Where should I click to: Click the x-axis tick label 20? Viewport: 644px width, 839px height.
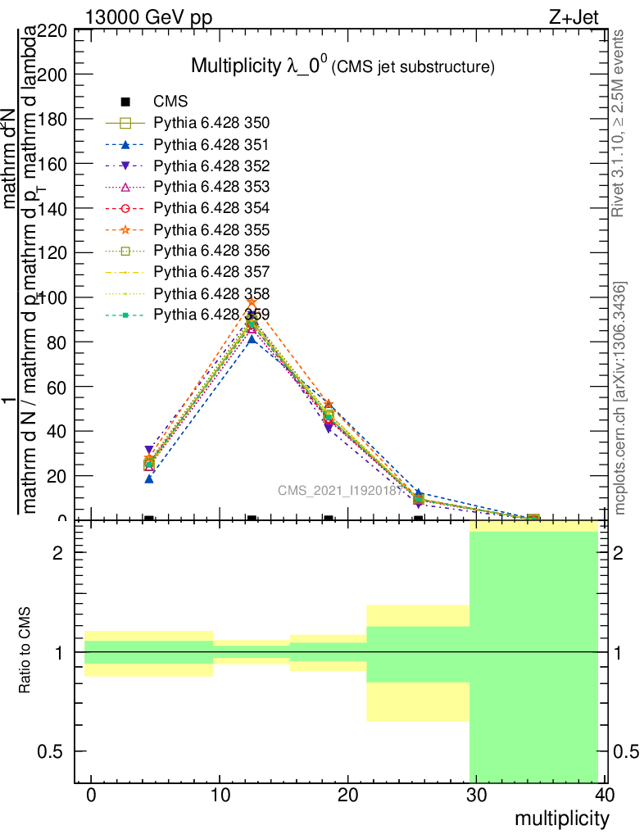[x=347, y=795]
